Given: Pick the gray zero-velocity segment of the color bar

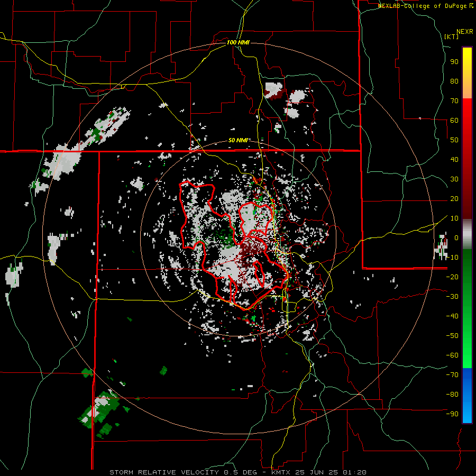Looking at the screenshot, I should (x=467, y=234).
